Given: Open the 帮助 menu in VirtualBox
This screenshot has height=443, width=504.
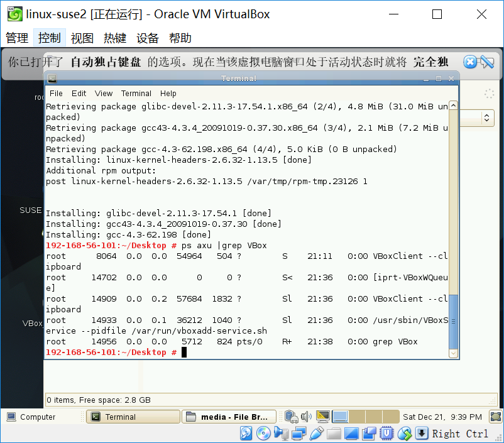Looking at the screenshot, I should click(180, 38).
